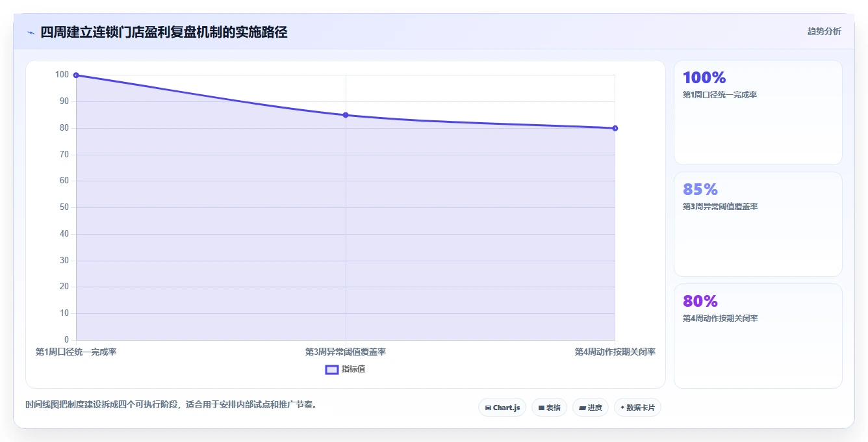Click x-axis label 第3周异常阈值覆盖率
The image size is (868, 442).
pyautogui.click(x=346, y=352)
